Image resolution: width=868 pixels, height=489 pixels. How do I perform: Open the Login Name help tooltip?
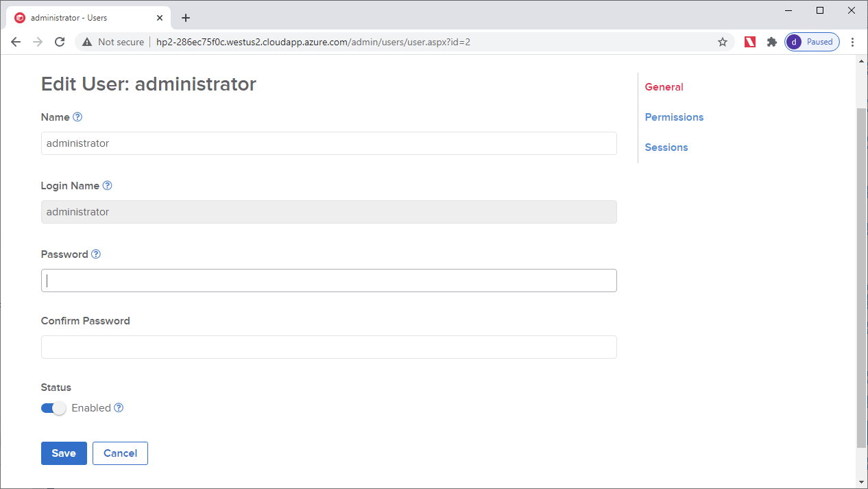[x=108, y=186]
